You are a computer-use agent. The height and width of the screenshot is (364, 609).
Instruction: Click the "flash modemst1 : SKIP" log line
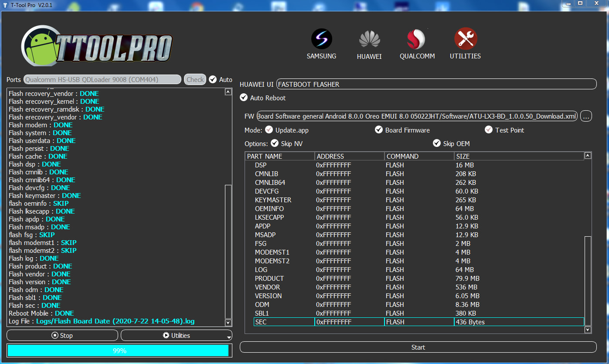click(43, 243)
